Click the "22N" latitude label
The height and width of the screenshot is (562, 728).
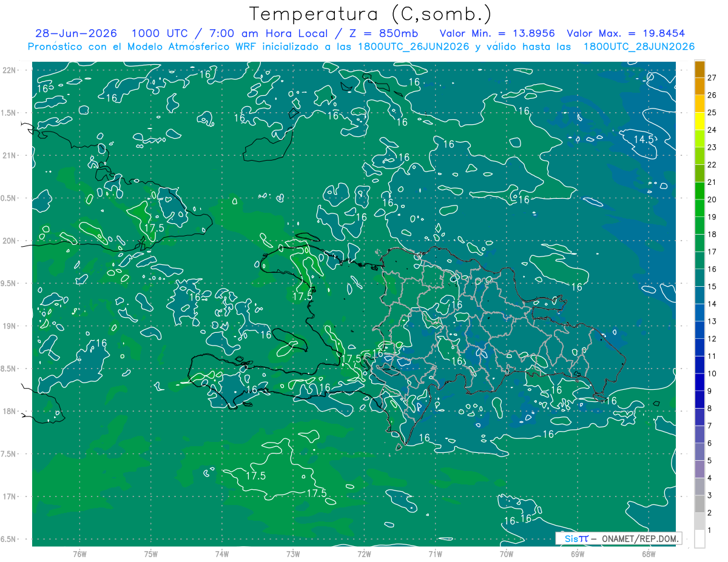point(10,70)
